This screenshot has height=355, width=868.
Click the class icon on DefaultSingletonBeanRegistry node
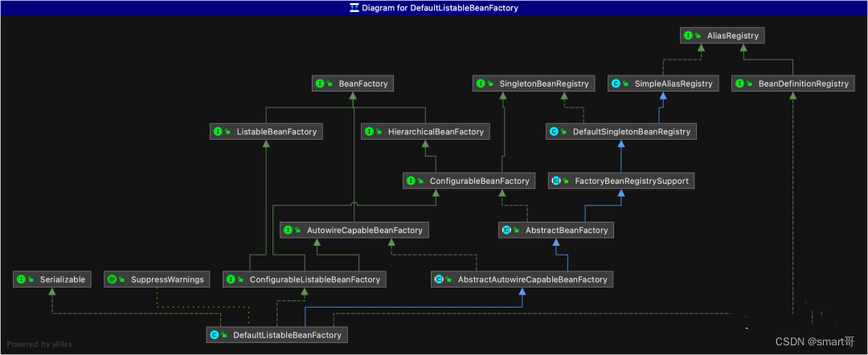(x=554, y=132)
